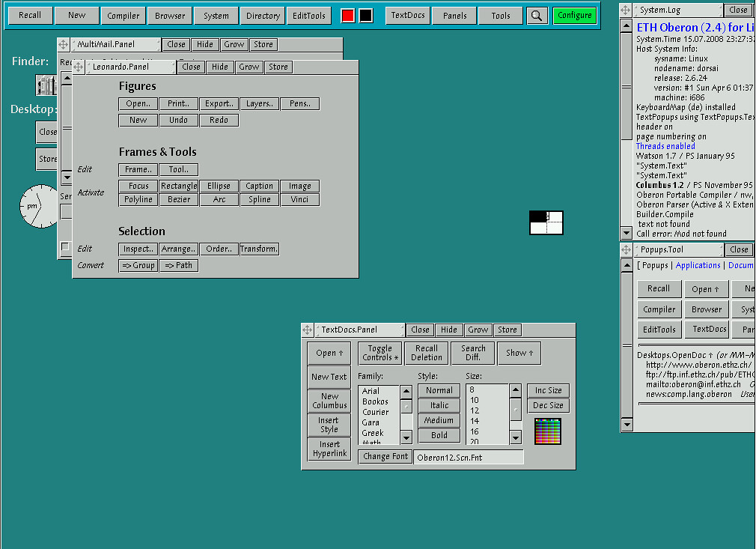The height and width of the screenshot is (549, 756).
Task: Click down arrow of the Size list
Action: click(x=516, y=438)
